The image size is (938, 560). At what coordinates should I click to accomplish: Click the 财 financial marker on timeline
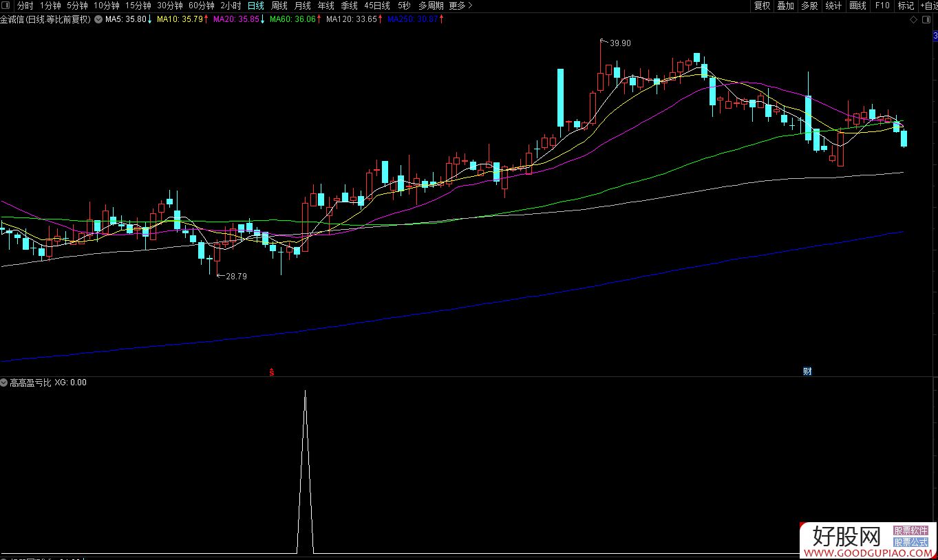pyautogui.click(x=807, y=371)
